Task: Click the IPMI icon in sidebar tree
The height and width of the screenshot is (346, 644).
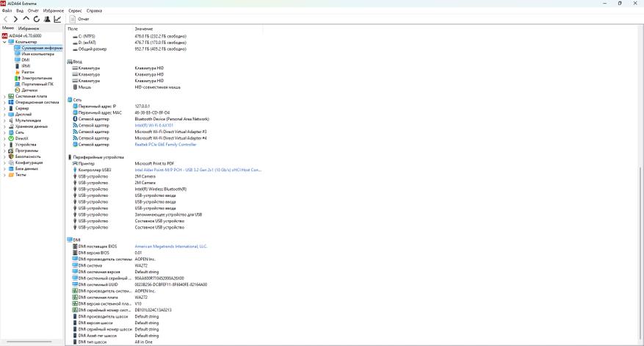Action: point(17,66)
